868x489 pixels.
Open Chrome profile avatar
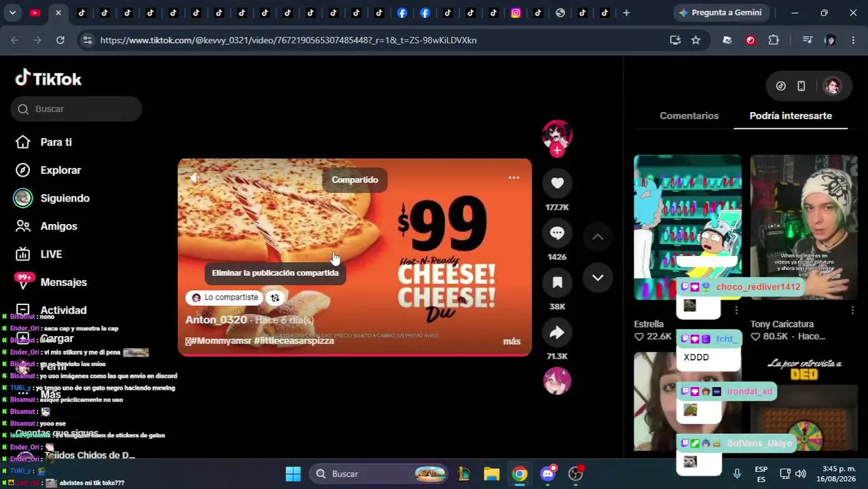(830, 40)
